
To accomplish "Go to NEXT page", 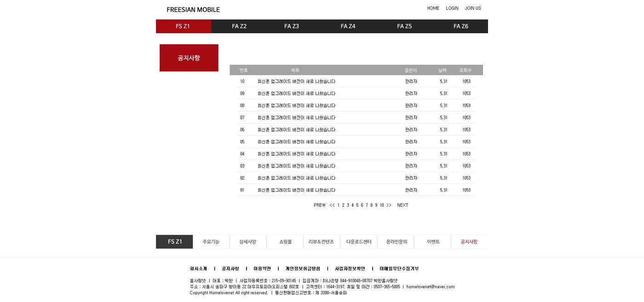I will tap(402, 205).
